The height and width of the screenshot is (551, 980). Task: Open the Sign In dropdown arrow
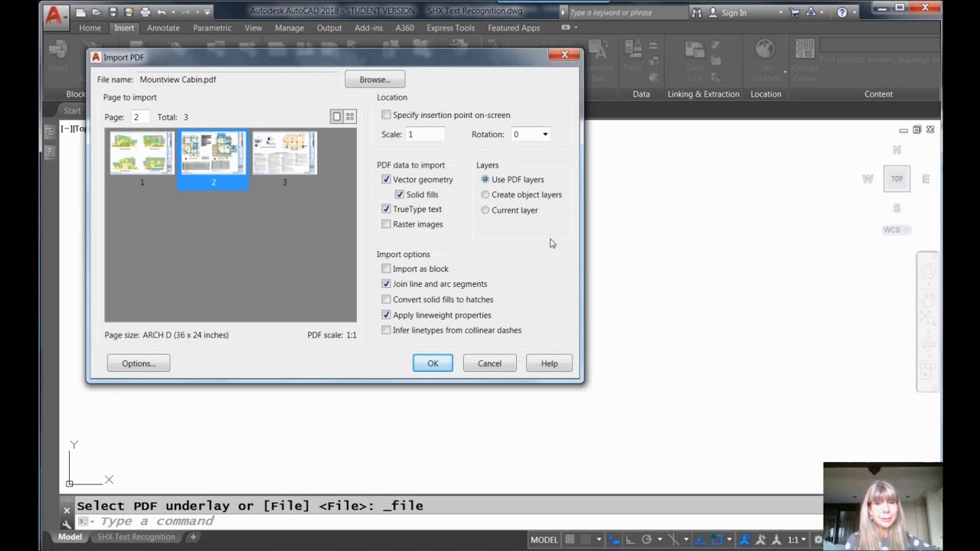(781, 13)
